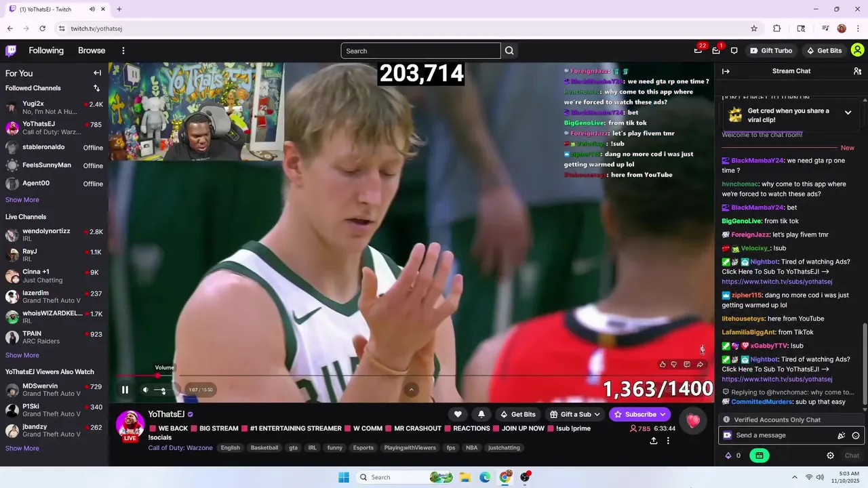
Task: Collapse the Stream Chat panel
Action: (726, 71)
